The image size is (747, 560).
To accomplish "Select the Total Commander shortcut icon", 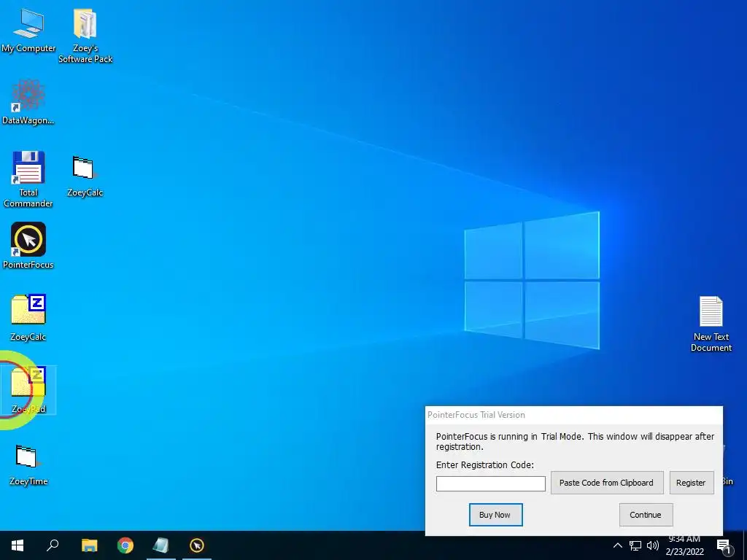I will pyautogui.click(x=28, y=179).
